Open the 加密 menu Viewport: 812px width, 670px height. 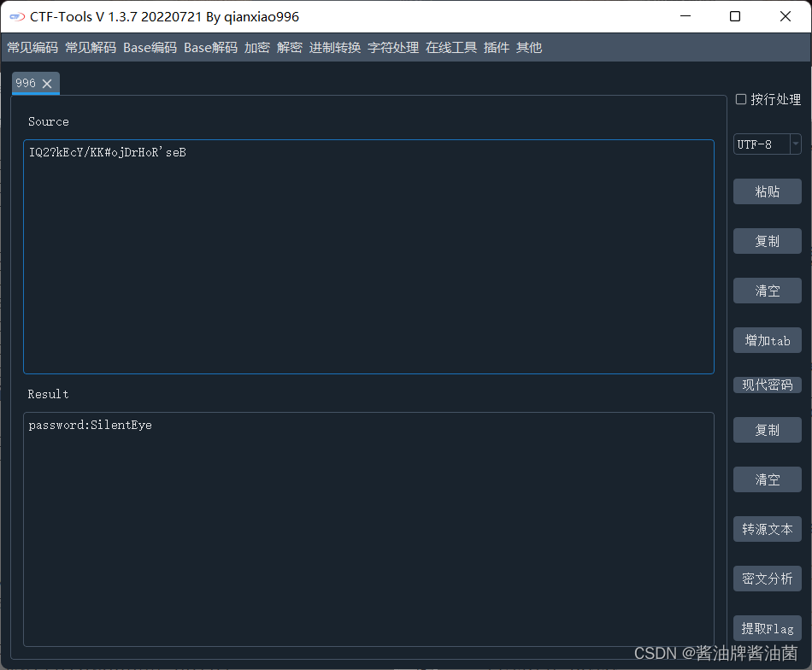click(x=257, y=48)
